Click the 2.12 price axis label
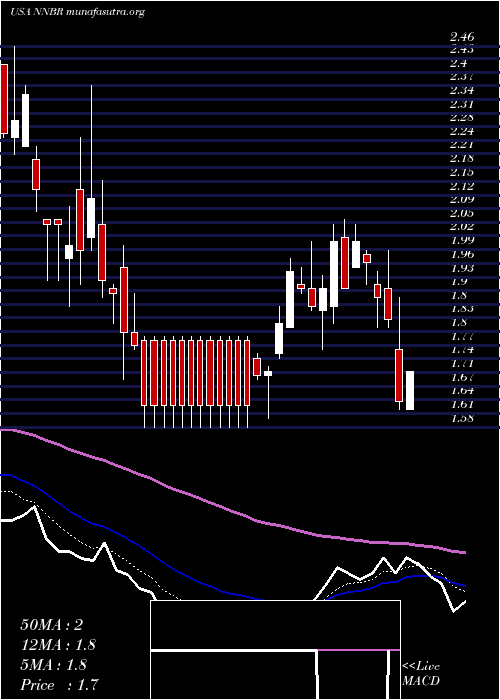The width and height of the screenshot is (500, 700). tap(462, 186)
